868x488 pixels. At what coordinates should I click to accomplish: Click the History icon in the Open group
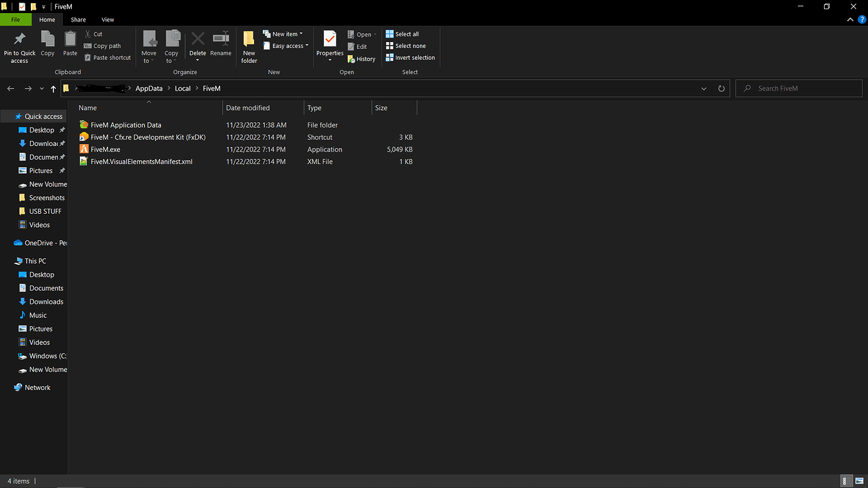[x=362, y=58]
